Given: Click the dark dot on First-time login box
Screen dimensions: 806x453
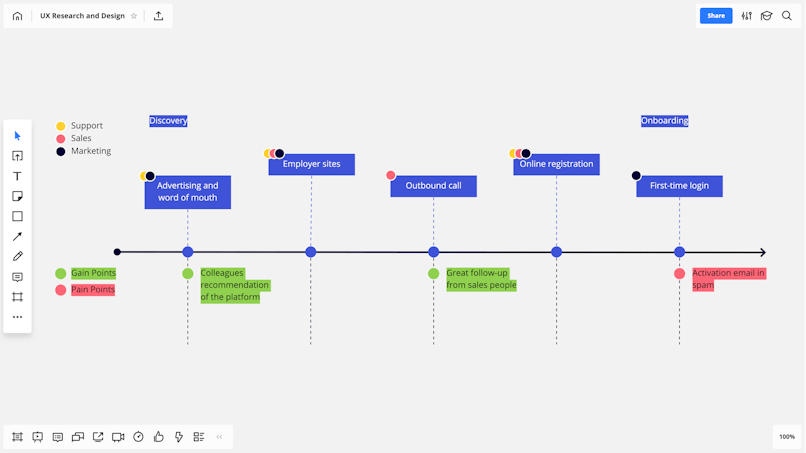Looking at the screenshot, I should pos(636,175).
